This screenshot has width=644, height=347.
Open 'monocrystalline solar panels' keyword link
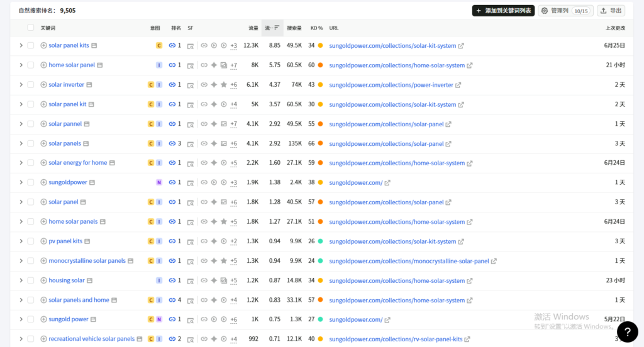coord(87,261)
